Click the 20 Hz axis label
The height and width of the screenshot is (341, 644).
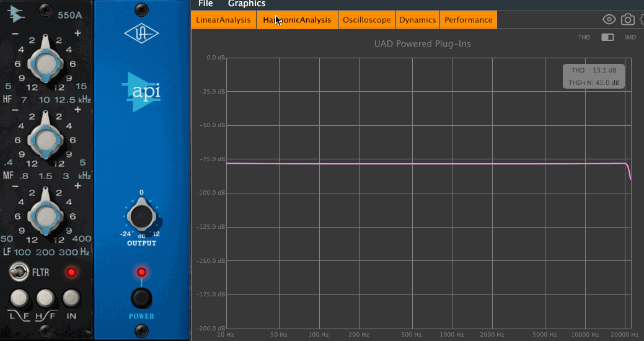click(x=226, y=334)
